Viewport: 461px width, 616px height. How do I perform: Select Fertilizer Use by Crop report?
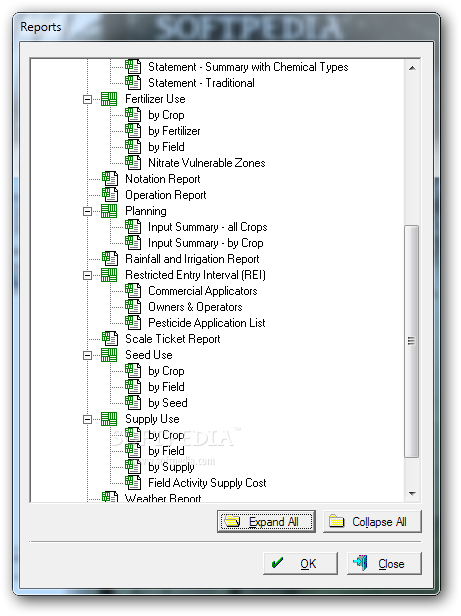pyautogui.click(x=166, y=115)
